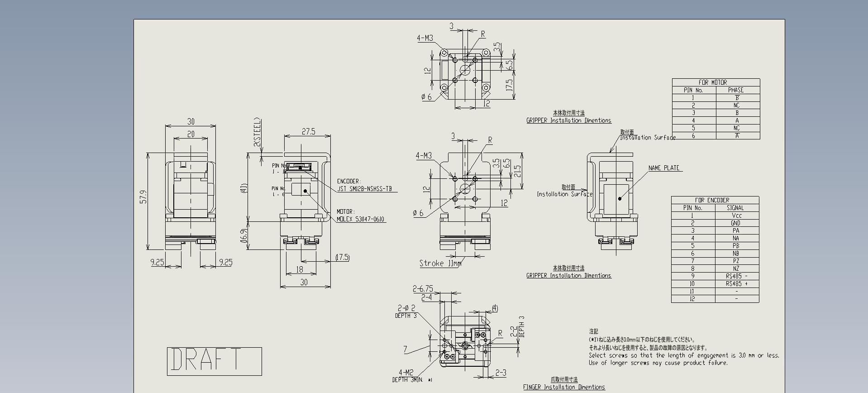Select the RS485 + cell in encoder table
The width and height of the screenshot is (868, 393).
click(736, 284)
